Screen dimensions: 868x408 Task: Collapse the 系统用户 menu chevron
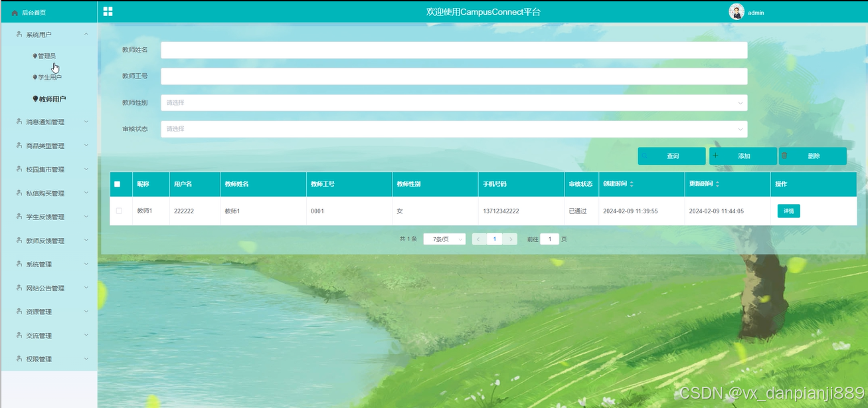(x=86, y=34)
